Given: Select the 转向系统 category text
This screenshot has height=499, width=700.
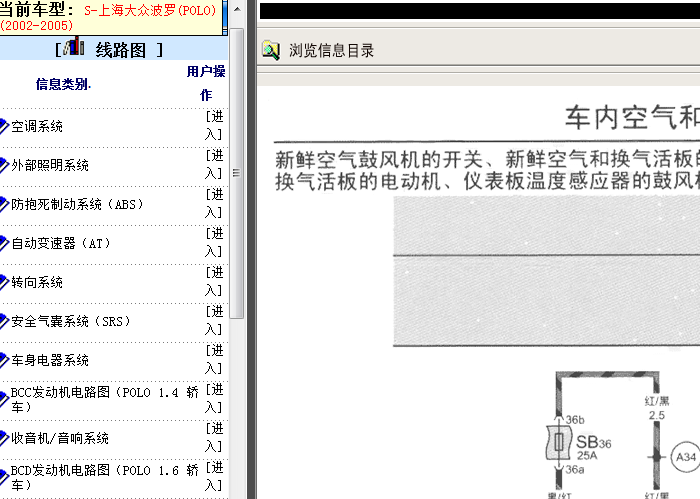Looking at the screenshot, I should click(37, 282).
